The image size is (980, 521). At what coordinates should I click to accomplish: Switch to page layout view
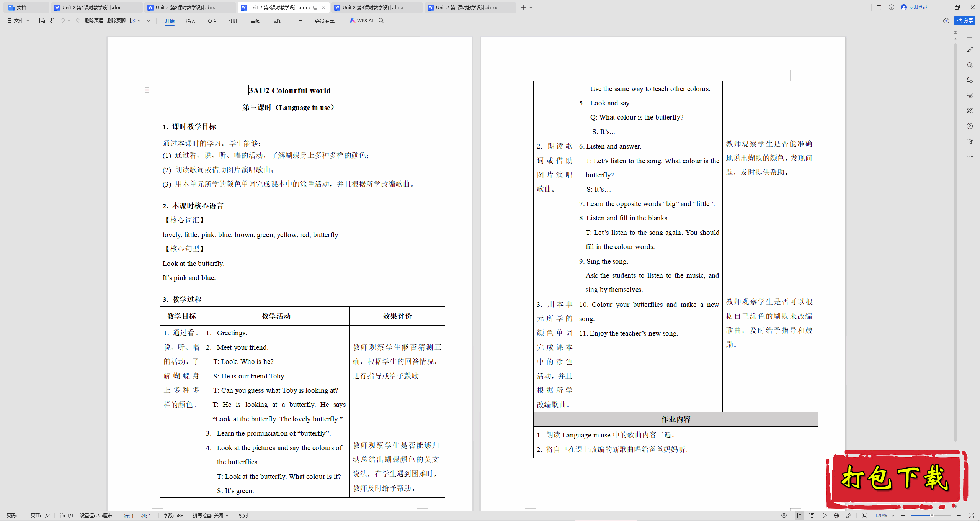800,516
